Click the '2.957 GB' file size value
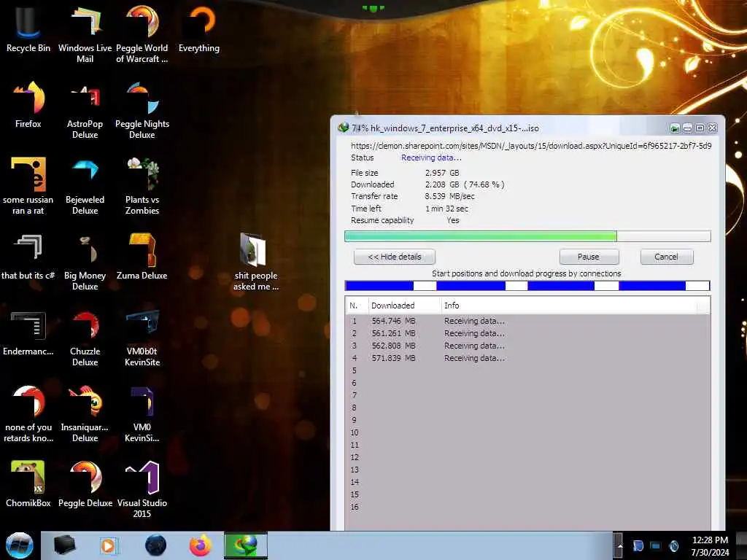The width and height of the screenshot is (747, 560). click(442, 173)
